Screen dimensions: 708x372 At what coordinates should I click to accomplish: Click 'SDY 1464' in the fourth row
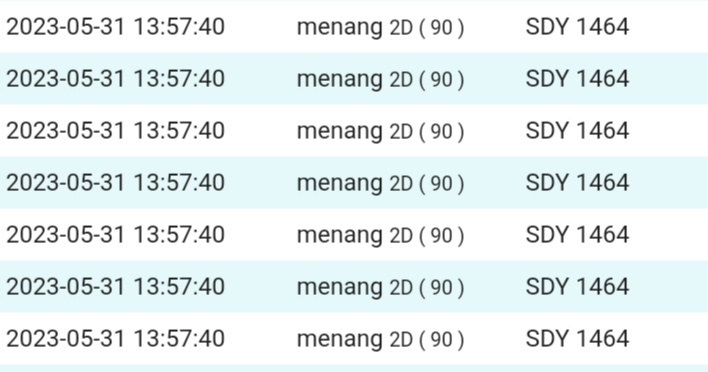point(577,182)
